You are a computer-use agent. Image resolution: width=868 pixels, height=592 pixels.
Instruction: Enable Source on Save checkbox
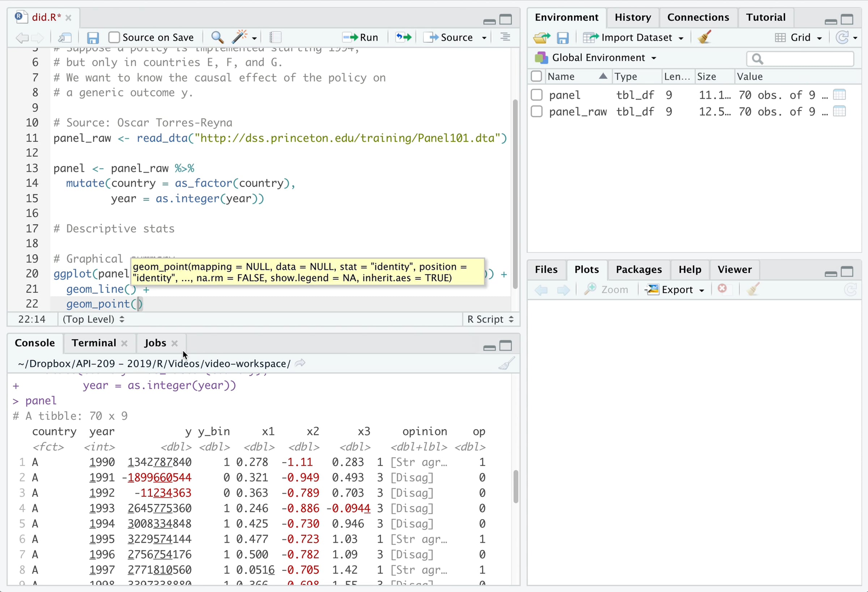114,37
